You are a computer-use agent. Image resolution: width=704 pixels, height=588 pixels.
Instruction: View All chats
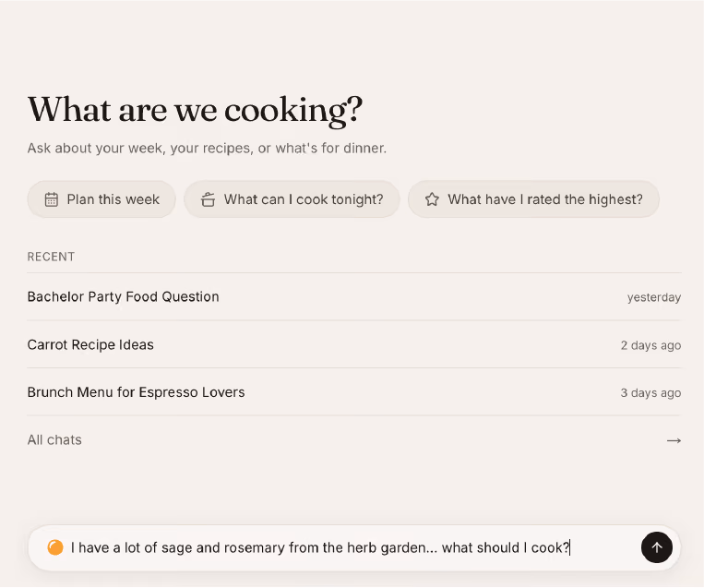pyautogui.click(x=354, y=439)
